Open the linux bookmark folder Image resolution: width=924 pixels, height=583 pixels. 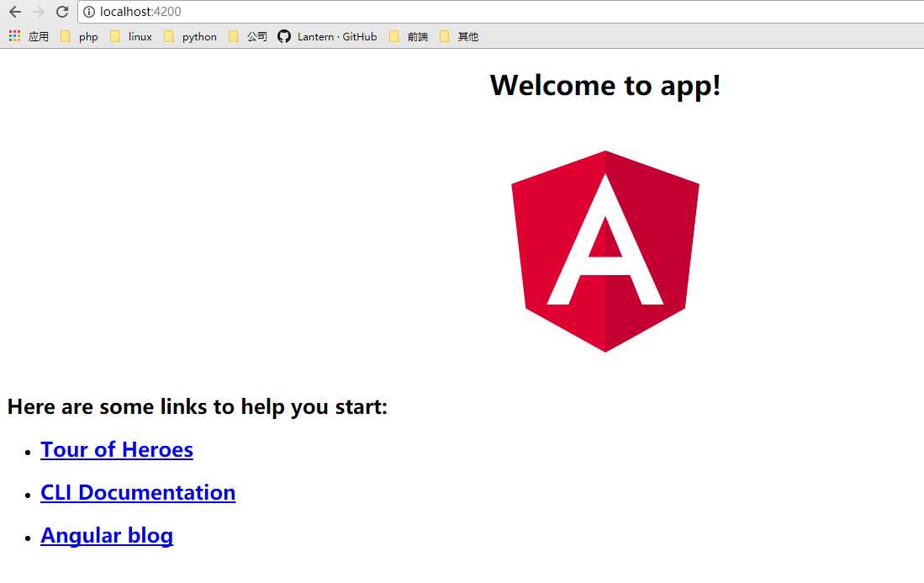click(x=131, y=36)
